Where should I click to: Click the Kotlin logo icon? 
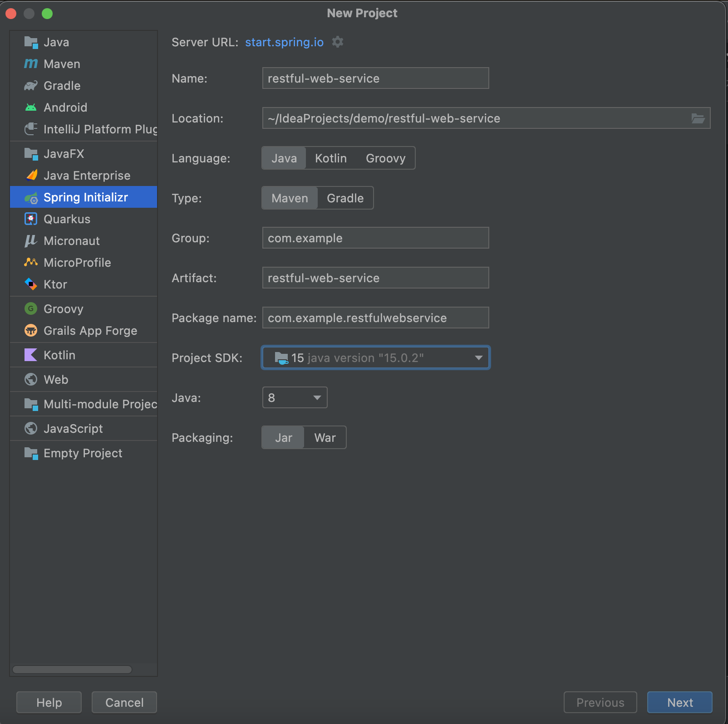(x=31, y=355)
